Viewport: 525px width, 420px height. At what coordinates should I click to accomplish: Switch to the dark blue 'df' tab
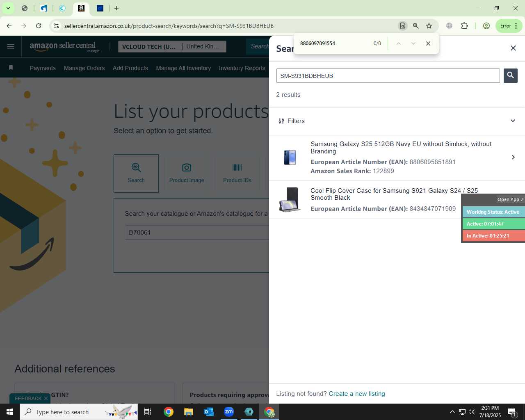(100, 8)
